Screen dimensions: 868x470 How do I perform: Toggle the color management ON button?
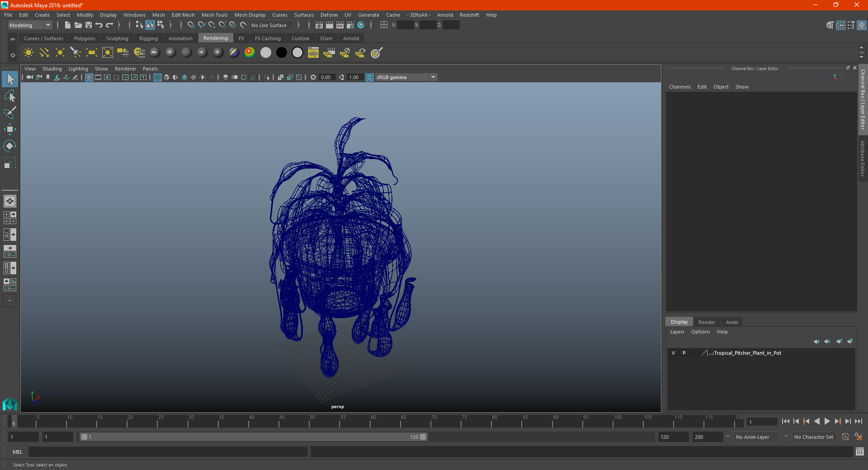(369, 77)
